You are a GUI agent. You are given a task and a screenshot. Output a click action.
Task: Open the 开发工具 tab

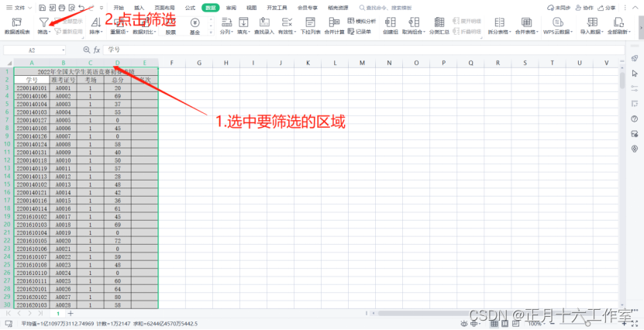click(x=277, y=8)
